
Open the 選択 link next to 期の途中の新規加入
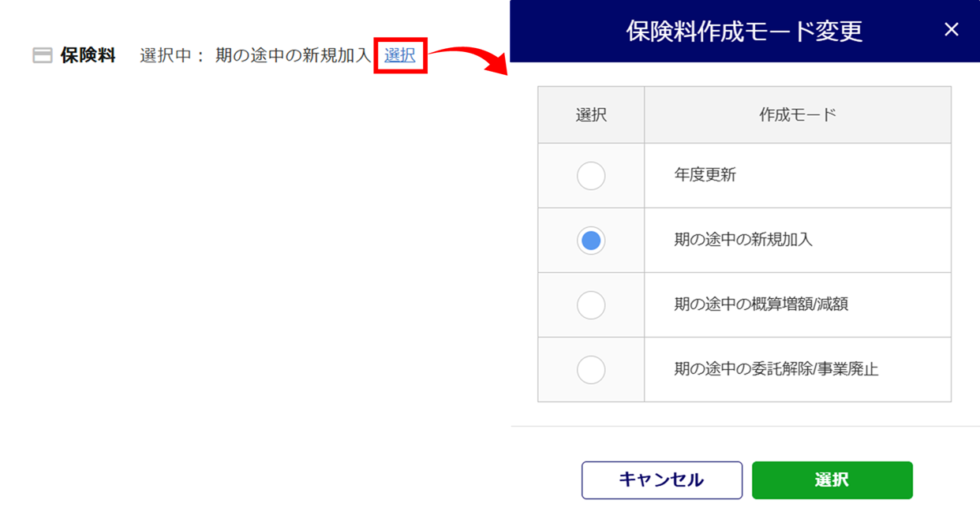pyautogui.click(x=400, y=55)
